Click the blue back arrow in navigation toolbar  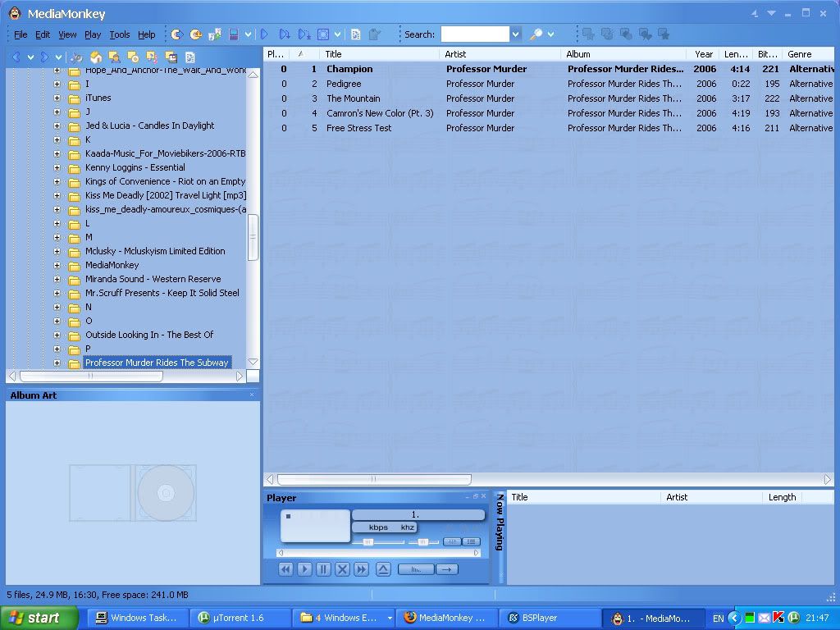pos(16,57)
